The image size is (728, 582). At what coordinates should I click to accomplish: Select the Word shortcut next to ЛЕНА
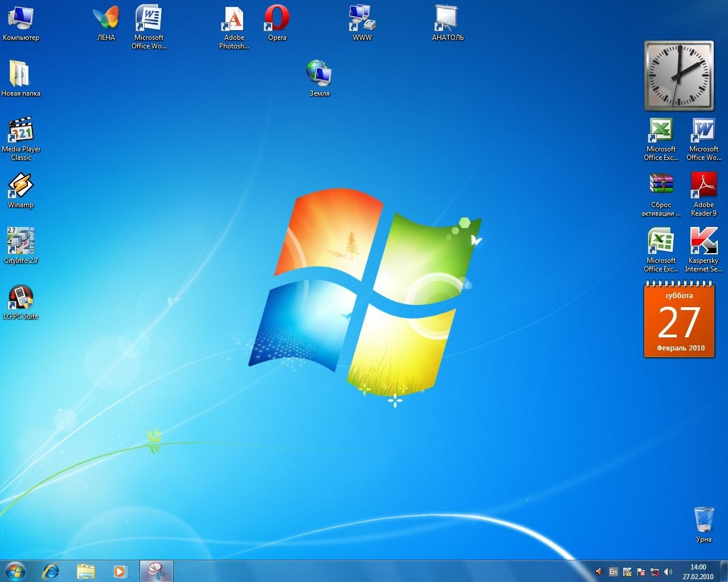point(149,27)
